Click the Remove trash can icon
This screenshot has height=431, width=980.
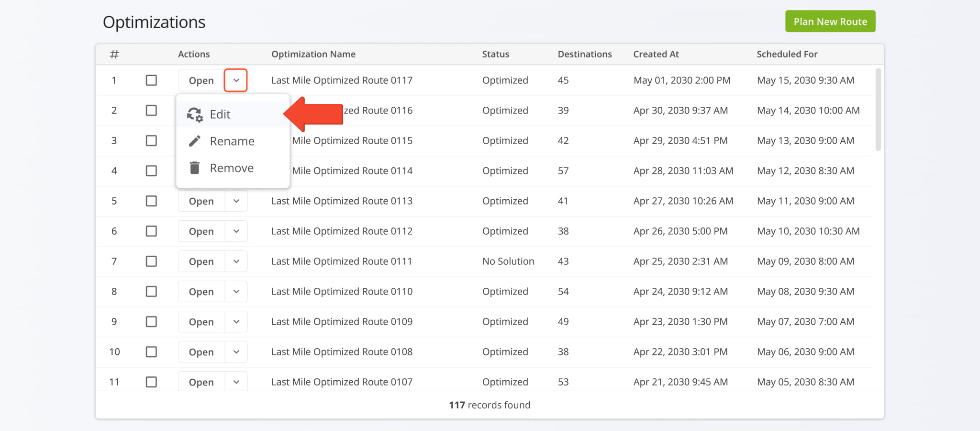coord(195,168)
